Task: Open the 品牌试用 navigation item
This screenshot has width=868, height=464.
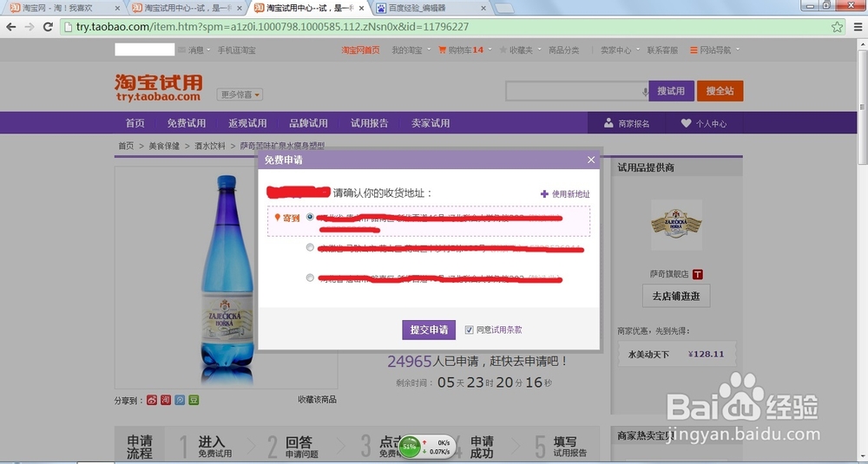Action: tap(308, 123)
